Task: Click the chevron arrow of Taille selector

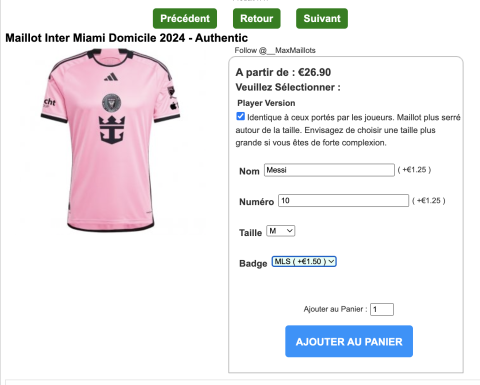Action: (290, 231)
